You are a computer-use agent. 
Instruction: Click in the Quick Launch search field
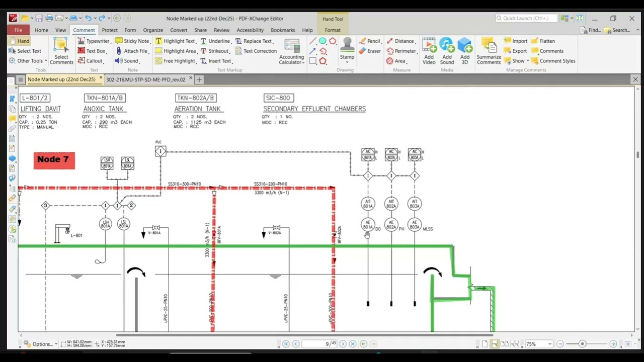click(x=526, y=18)
